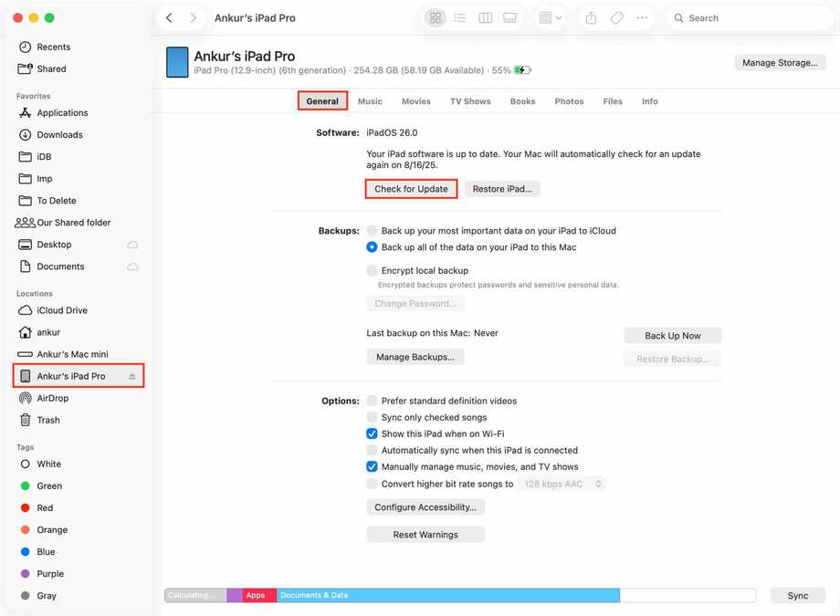Eject Ankur's iPad Pro from sidebar
Image resolution: width=840 pixels, height=616 pixels.
click(x=131, y=376)
